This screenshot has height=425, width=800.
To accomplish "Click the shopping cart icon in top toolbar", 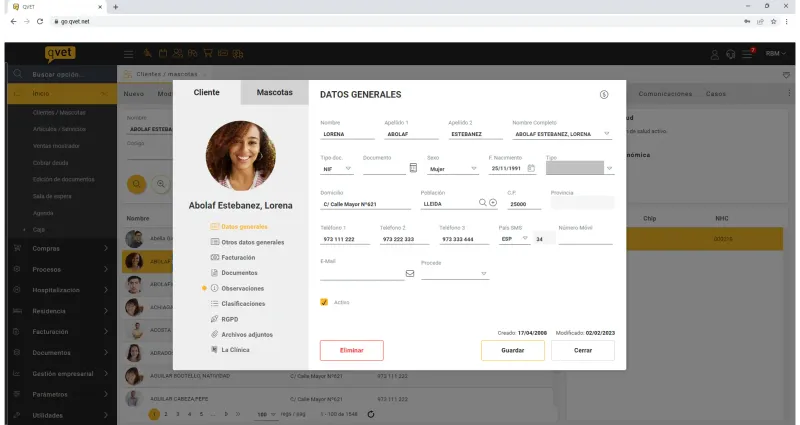I will pos(208,53).
